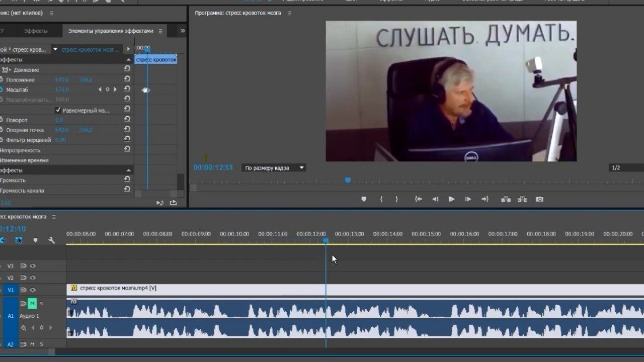Go to In point in Program monitor

point(418,199)
